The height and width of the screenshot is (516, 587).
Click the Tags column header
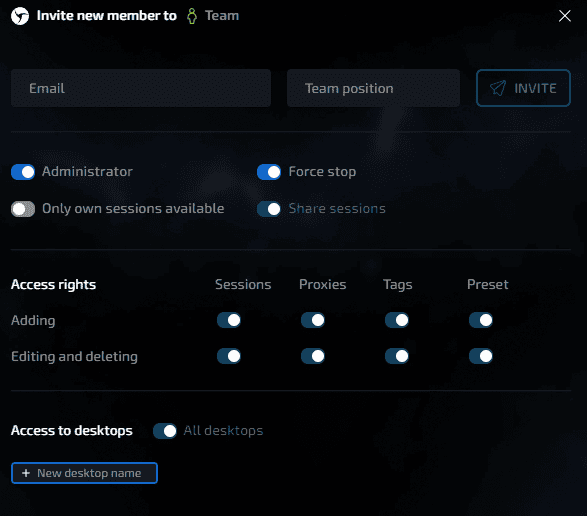click(398, 285)
